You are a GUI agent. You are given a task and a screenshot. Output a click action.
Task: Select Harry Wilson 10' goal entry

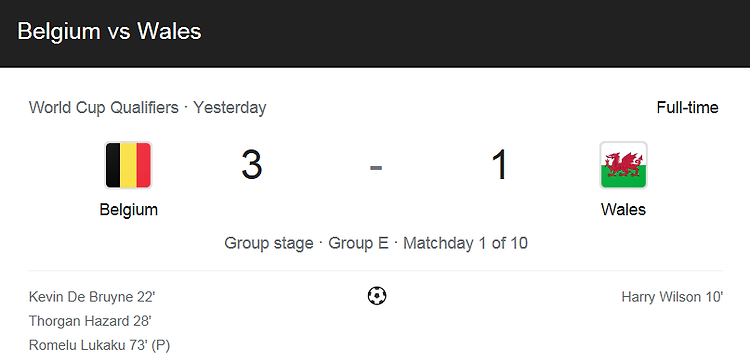[x=672, y=297]
